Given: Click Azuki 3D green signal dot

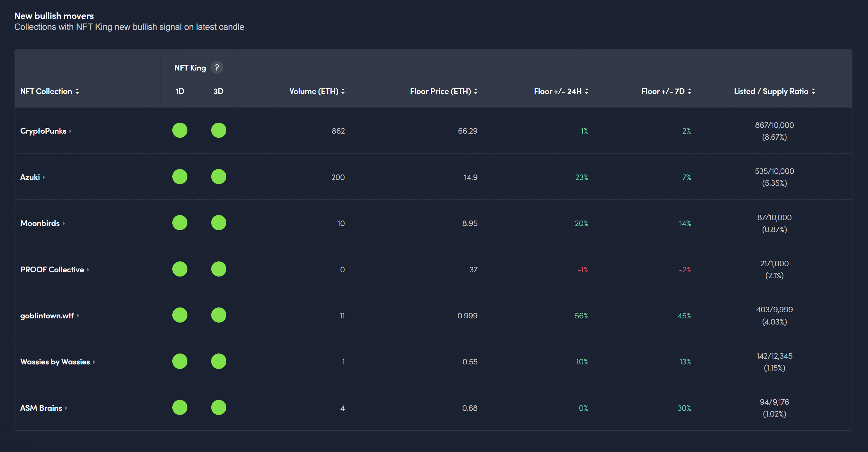Looking at the screenshot, I should (x=218, y=177).
